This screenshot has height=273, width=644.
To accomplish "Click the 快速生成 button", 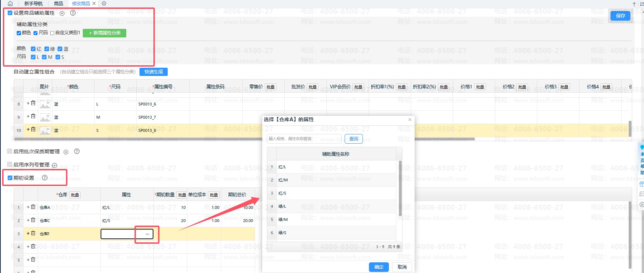I will 153,72.
